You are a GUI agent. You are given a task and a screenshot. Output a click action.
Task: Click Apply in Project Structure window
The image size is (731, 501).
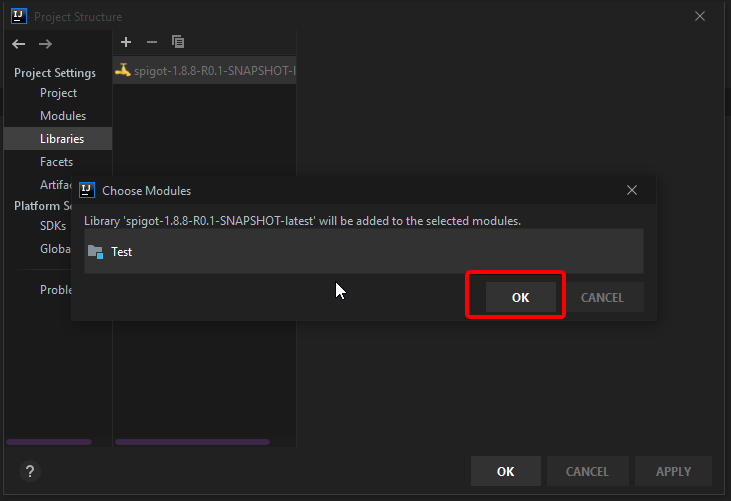(x=673, y=471)
